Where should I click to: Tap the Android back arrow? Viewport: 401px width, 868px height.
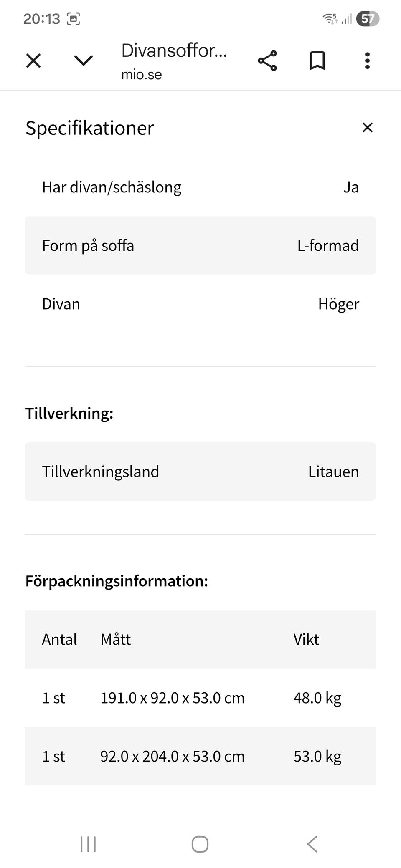[312, 844]
